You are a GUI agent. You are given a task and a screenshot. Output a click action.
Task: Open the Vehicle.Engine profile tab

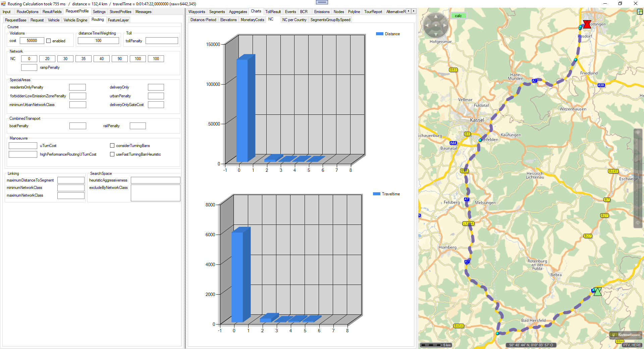tap(75, 20)
